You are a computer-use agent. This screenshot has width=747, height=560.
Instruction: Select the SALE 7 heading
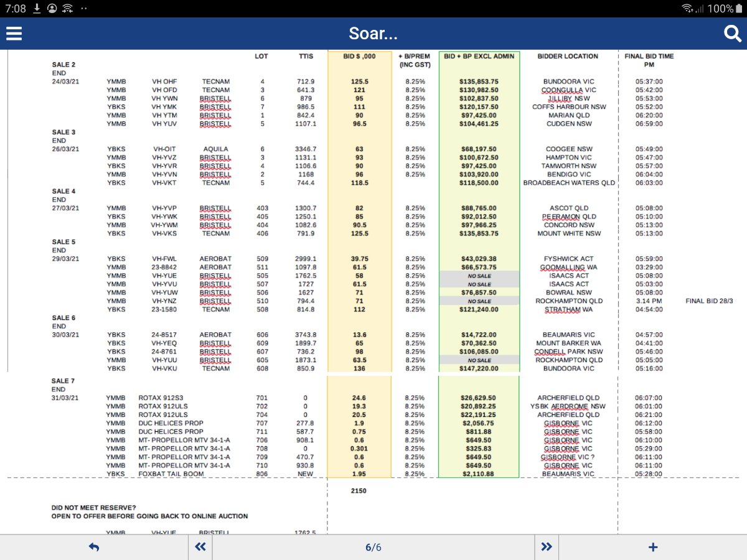coord(63,381)
